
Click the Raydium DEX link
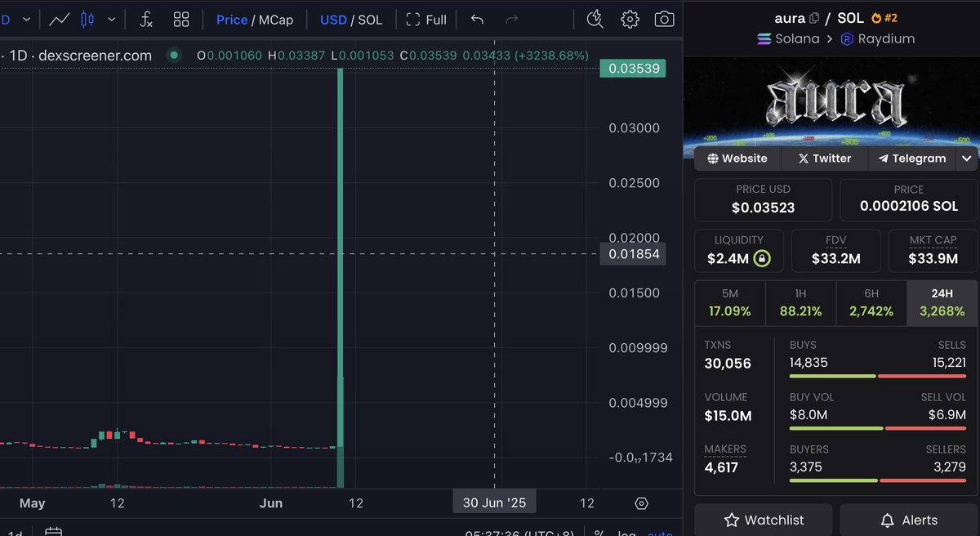point(877,38)
